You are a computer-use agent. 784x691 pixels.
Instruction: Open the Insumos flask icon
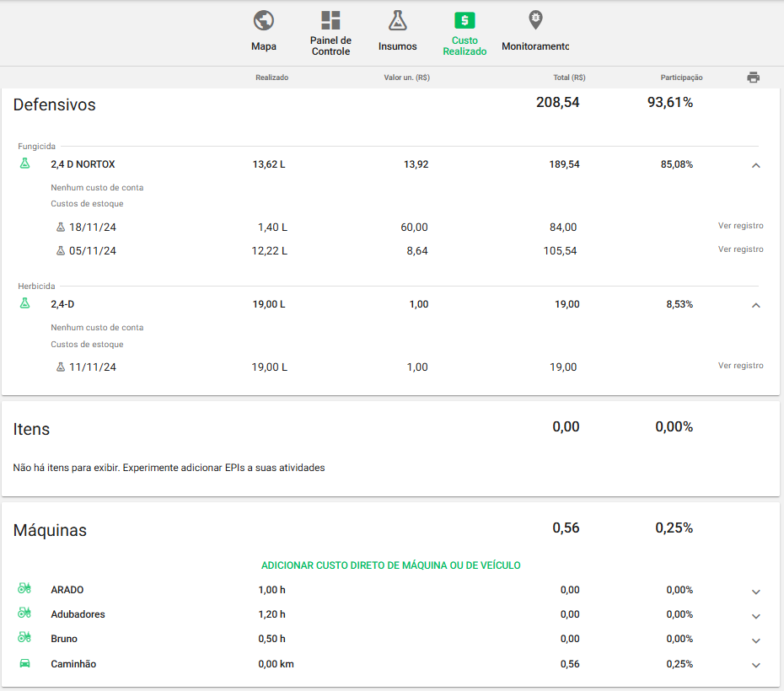pos(397,21)
